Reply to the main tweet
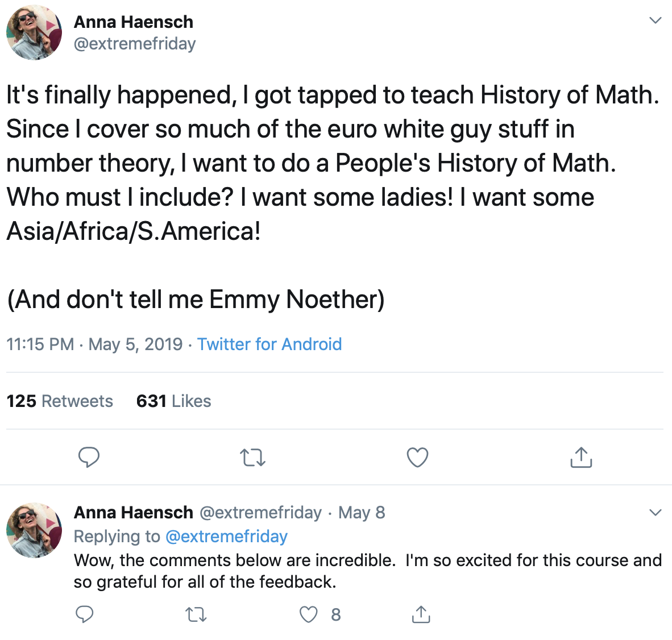Viewport: 672px width, 640px height. (89, 457)
